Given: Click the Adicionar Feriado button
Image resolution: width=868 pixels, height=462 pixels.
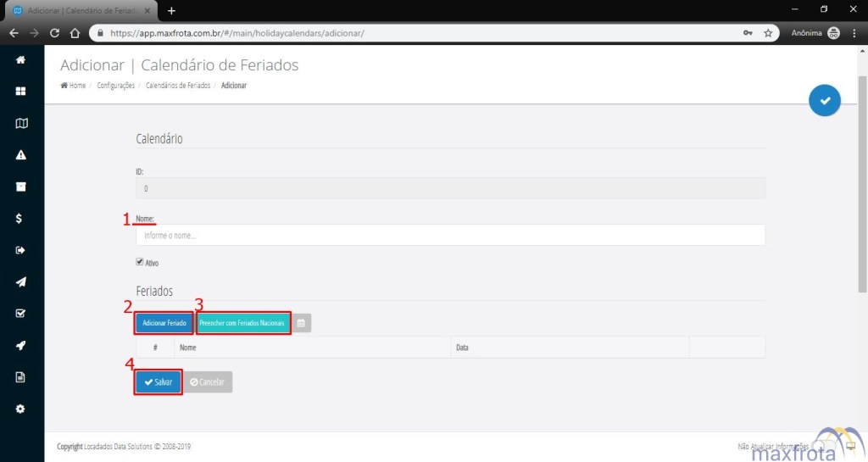Looking at the screenshot, I should (164, 323).
